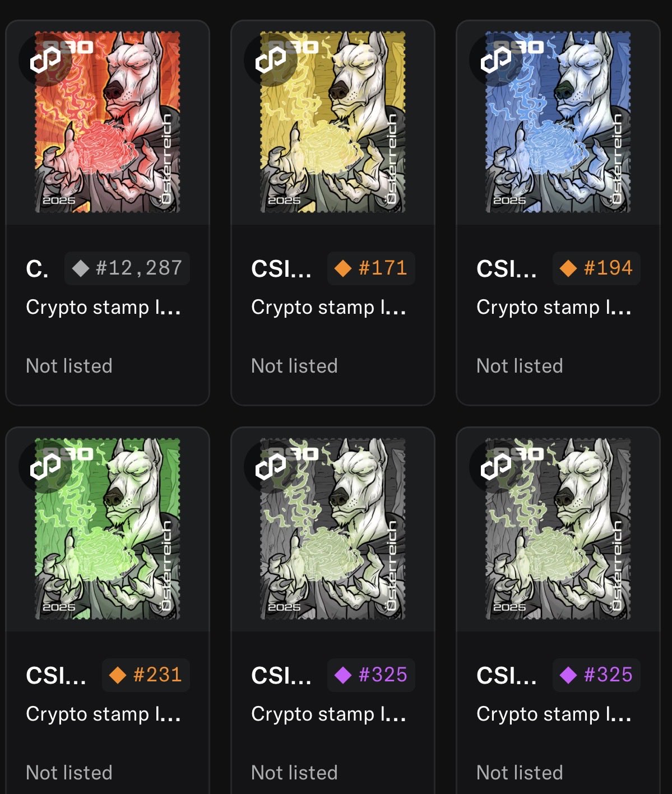Open the "Crypto stamp I..." title under #12,287
This screenshot has height=794, width=672.
point(103,307)
